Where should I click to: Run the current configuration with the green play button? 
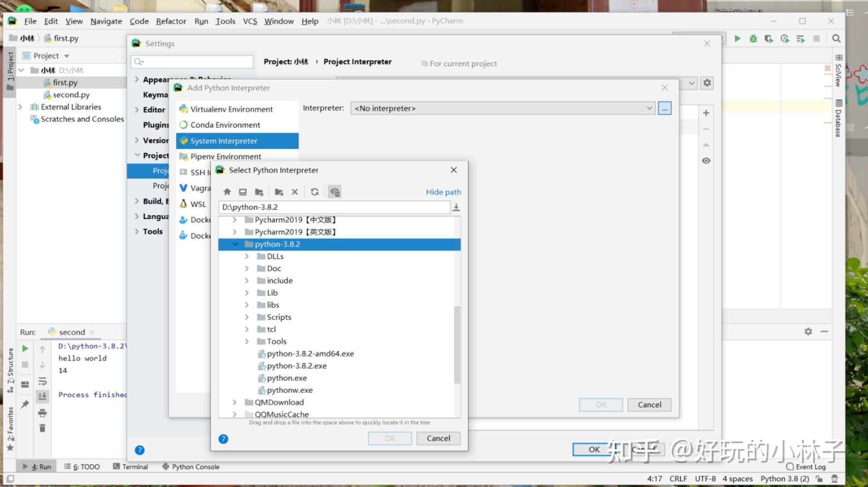737,38
